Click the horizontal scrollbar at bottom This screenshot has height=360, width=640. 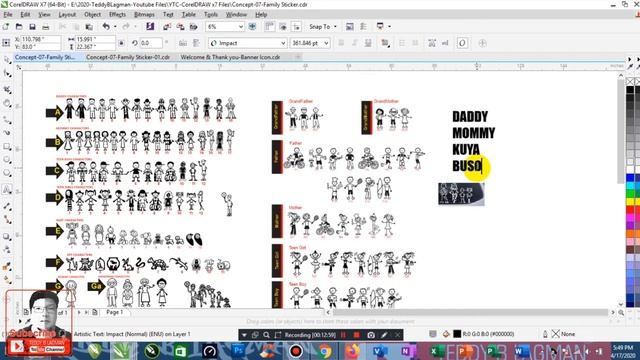tap(469, 312)
